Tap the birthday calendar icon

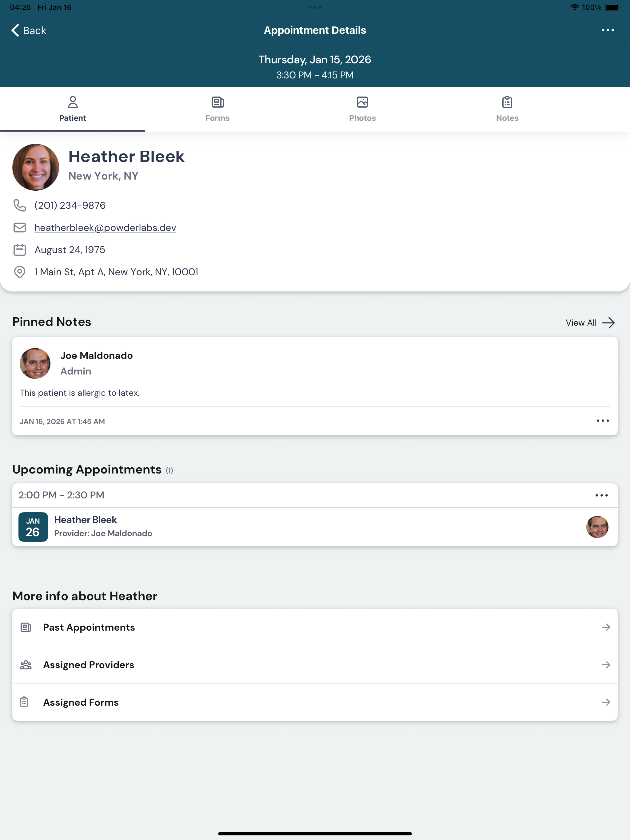click(x=20, y=250)
